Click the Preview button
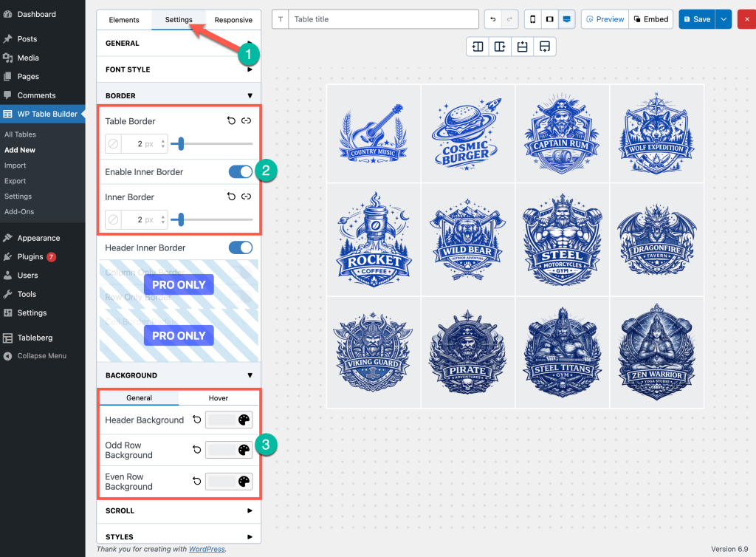Viewport: 756px width, 557px height. (x=605, y=19)
